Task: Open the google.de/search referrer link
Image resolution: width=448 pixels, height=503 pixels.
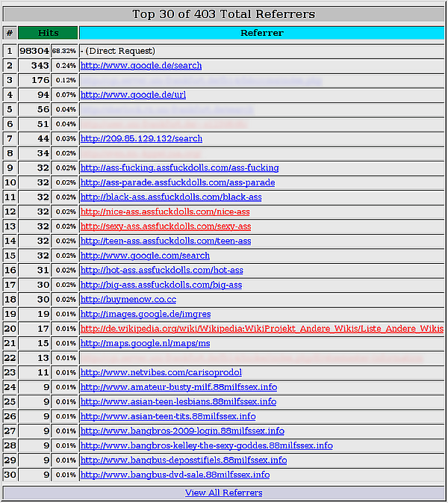Action: coord(141,66)
